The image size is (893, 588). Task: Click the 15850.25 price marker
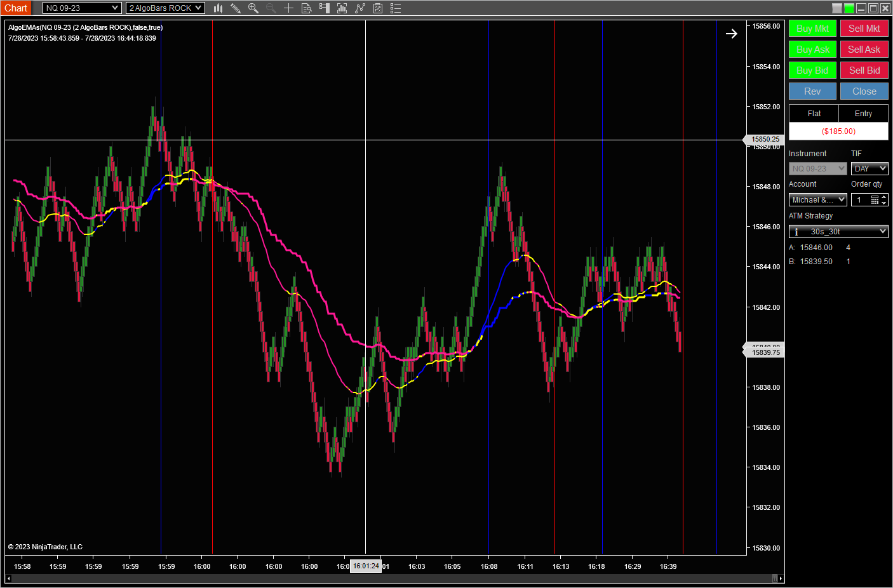[764, 140]
